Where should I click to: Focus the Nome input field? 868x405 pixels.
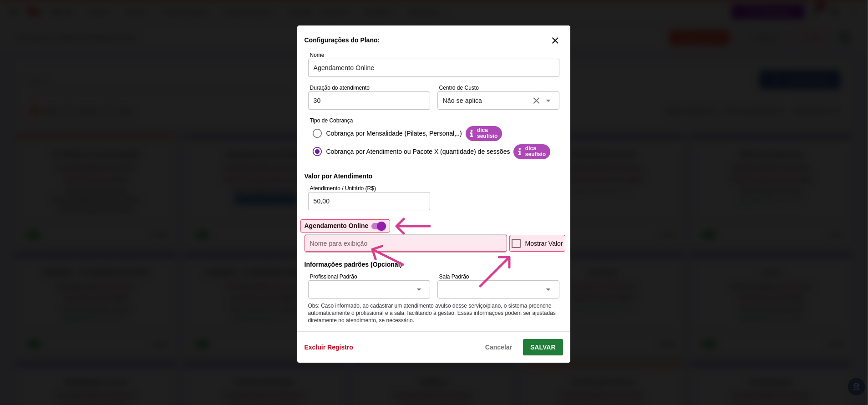click(x=433, y=68)
